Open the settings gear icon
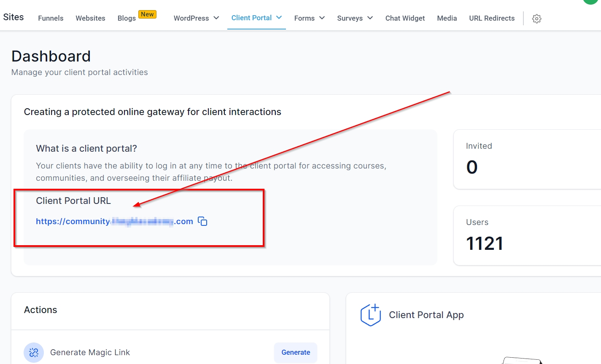The height and width of the screenshot is (364, 601). point(536,19)
